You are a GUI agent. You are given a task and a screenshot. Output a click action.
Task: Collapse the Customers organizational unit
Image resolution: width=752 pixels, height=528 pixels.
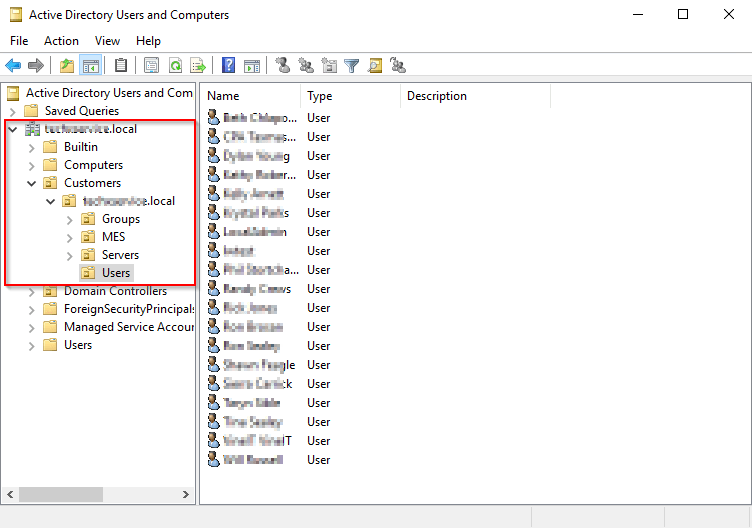coord(32,183)
